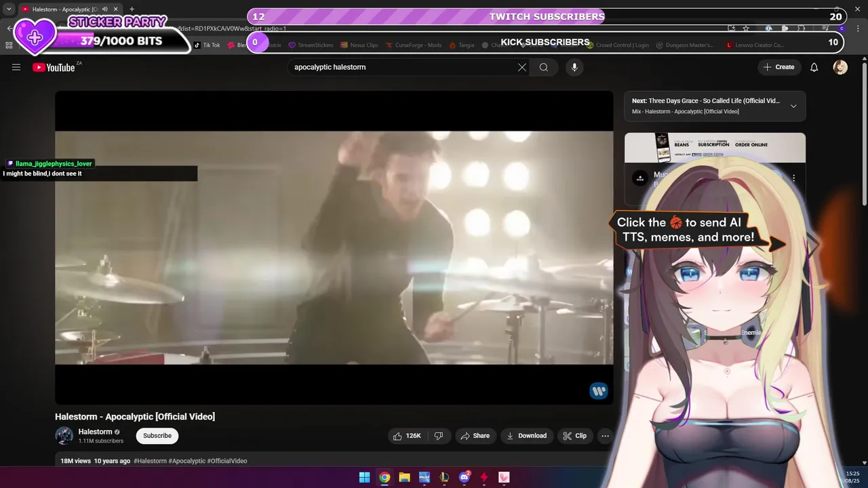
Task: Open the account avatar menu
Action: pos(840,67)
